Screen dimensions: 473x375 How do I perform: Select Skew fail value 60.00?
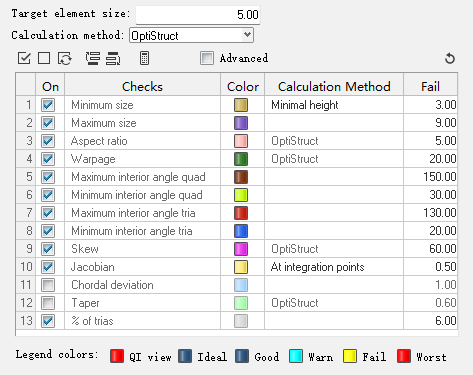430,249
